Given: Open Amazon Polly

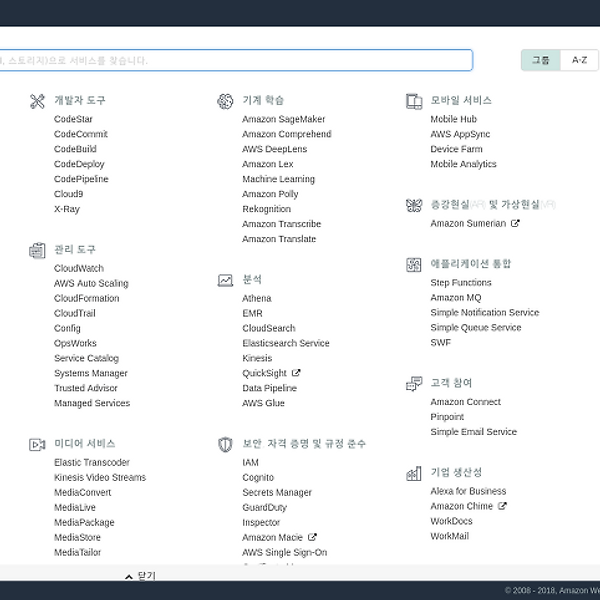Looking at the screenshot, I should click(270, 194).
